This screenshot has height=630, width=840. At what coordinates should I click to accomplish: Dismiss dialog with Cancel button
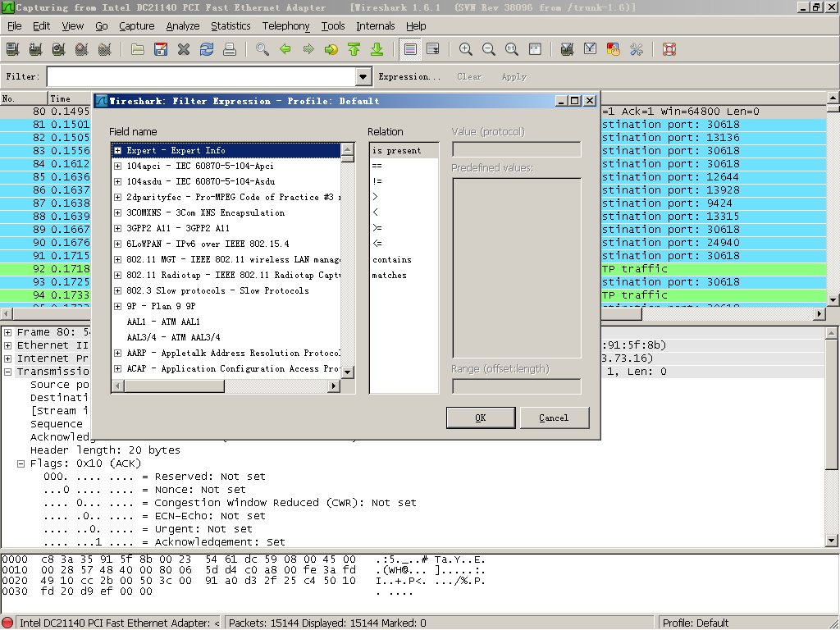pos(554,418)
